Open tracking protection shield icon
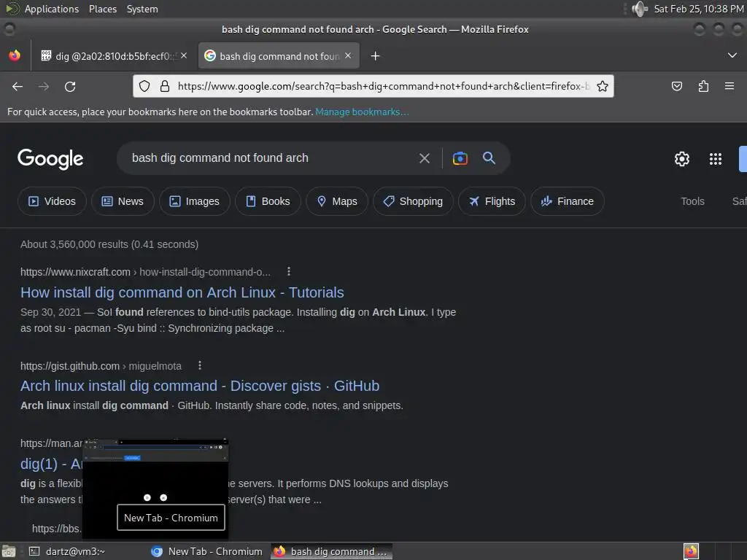Screen dimensions: 747x560 click(x=144, y=86)
